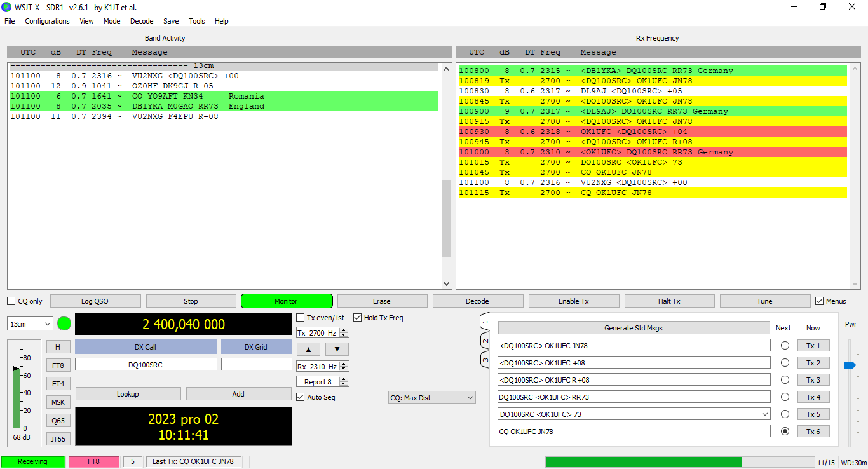868x469 pixels.
Task: Click the Enable Tx button
Action: (x=573, y=301)
